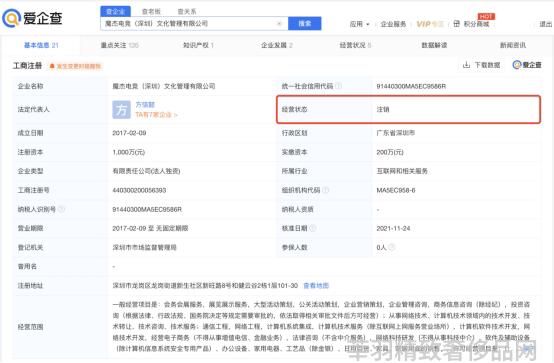554x363 pixels.
Task: Click registration number 440300200056393
Action: tap(139, 190)
